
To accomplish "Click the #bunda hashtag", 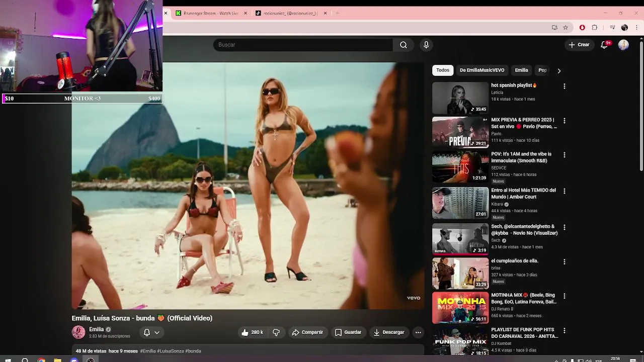I will point(193,351).
